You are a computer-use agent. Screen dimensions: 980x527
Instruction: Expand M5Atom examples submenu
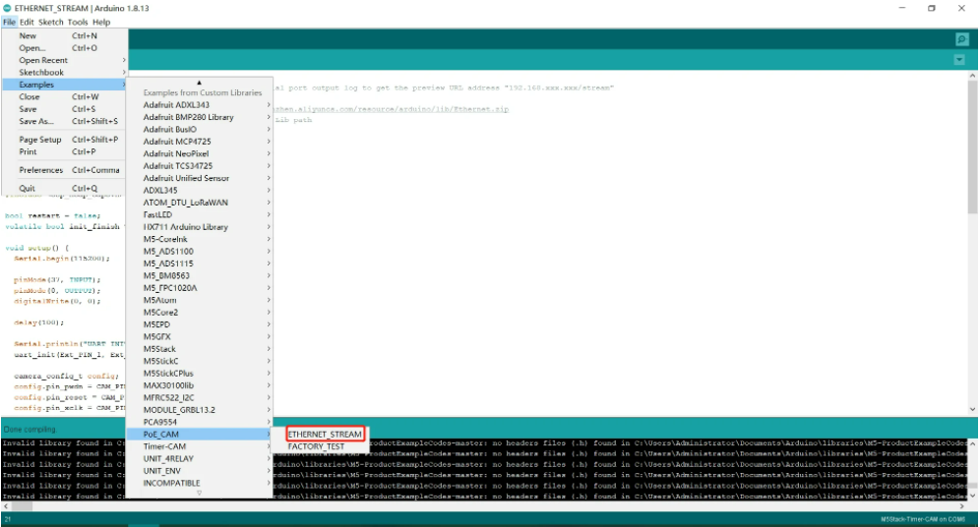(x=200, y=300)
